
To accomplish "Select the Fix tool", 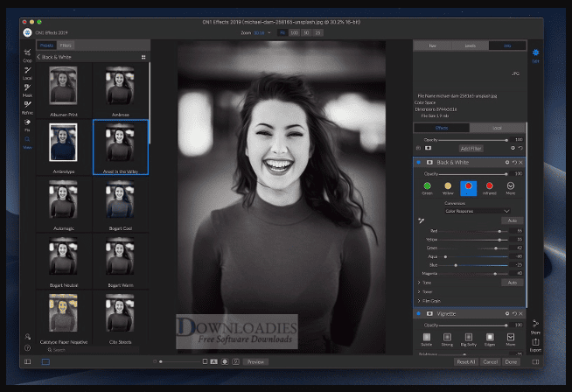I will (27, 124).
